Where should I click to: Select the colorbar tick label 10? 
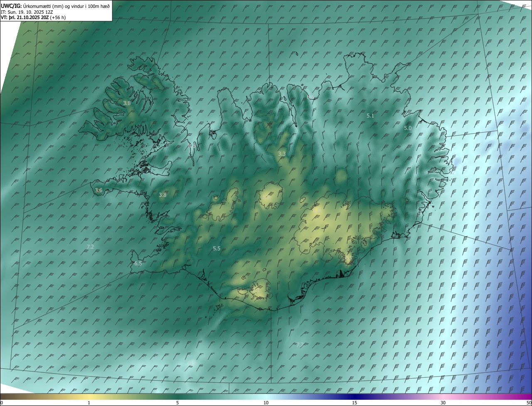point(266,403)
